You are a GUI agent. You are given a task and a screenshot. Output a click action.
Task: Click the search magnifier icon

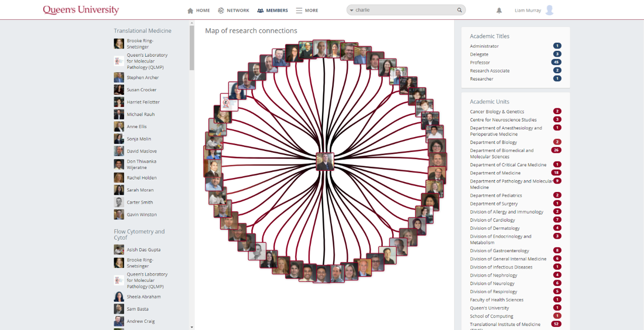pyautogui.click(x=459, y=10)
